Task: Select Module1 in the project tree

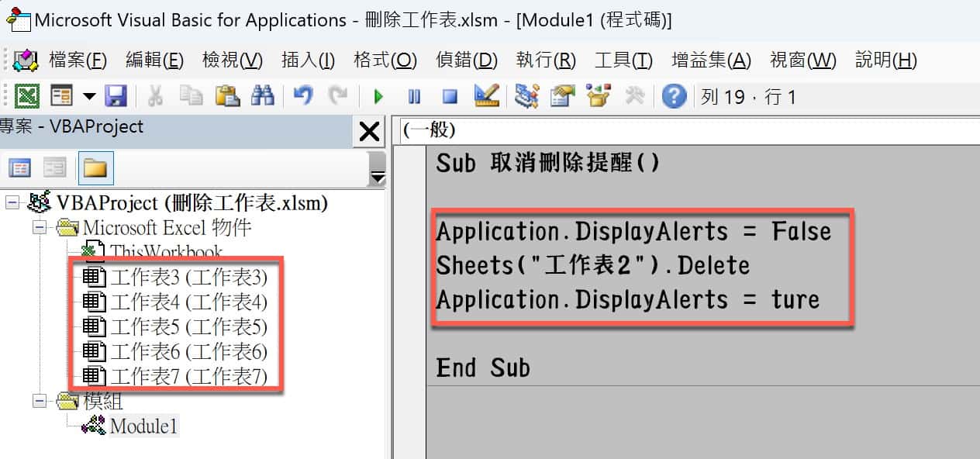Action: pos(143,426)
